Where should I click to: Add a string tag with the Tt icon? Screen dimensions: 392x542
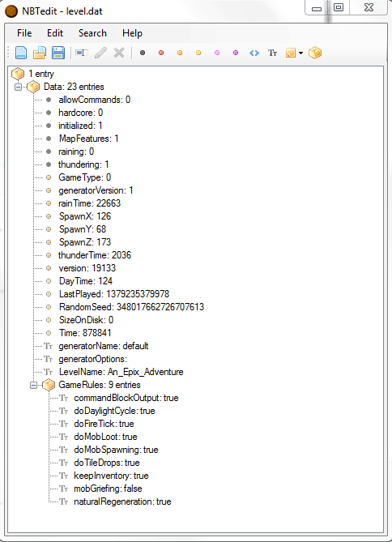click(272, 53)
